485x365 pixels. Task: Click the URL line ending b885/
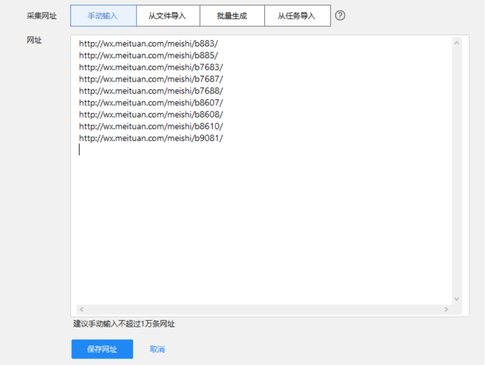pos(148,55)
